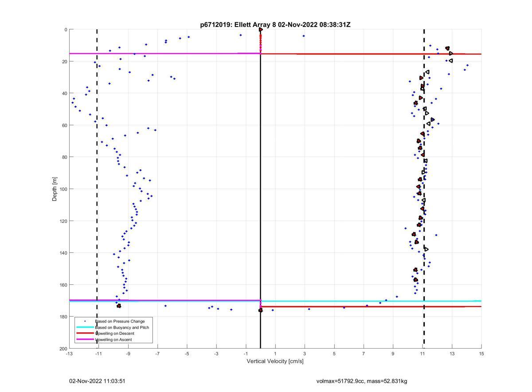Click x-axis tick label "-9"
Screen dimensions: 532x392
tap(128, 353)
